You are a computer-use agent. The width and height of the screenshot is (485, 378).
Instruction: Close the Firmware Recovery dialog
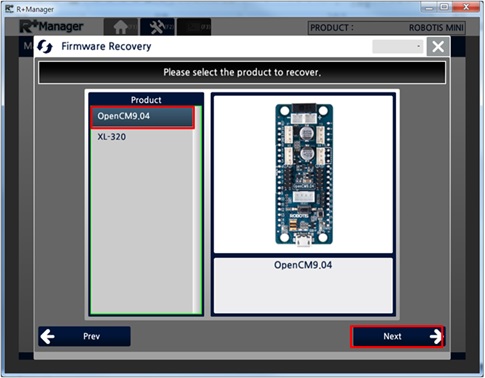[x=438, y=46]
